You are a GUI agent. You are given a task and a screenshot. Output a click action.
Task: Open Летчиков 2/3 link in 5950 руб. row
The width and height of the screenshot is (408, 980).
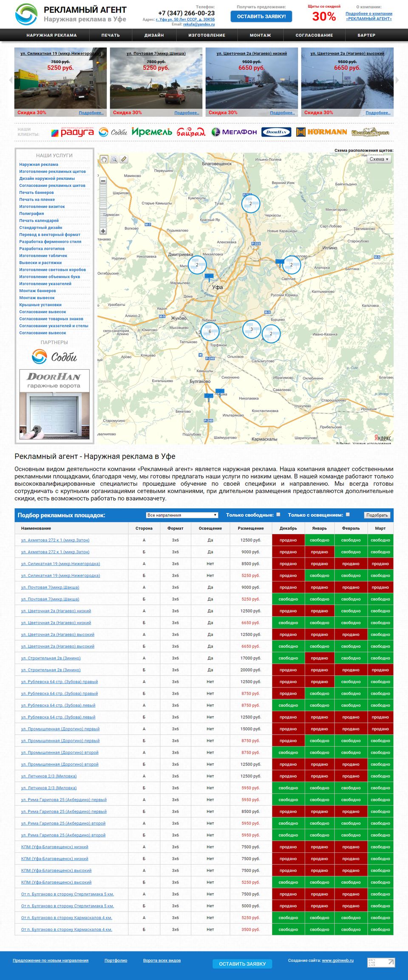[x=49, y=788]
